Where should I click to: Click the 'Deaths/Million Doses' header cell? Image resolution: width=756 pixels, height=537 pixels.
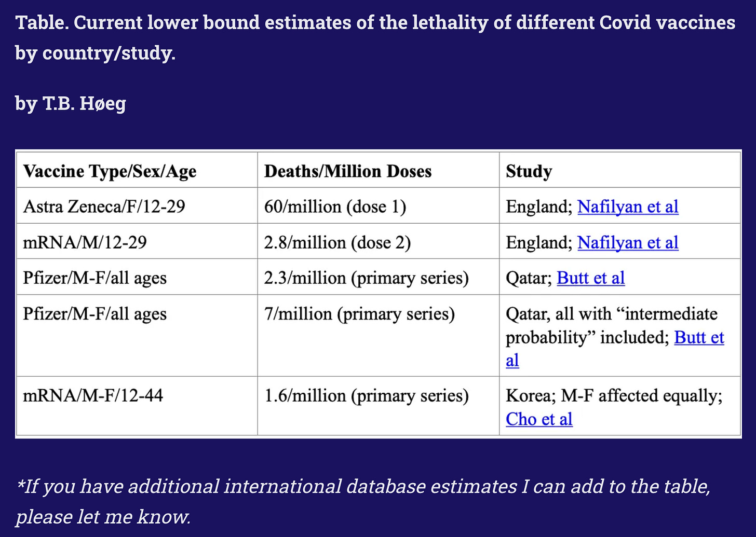point(379,171)
